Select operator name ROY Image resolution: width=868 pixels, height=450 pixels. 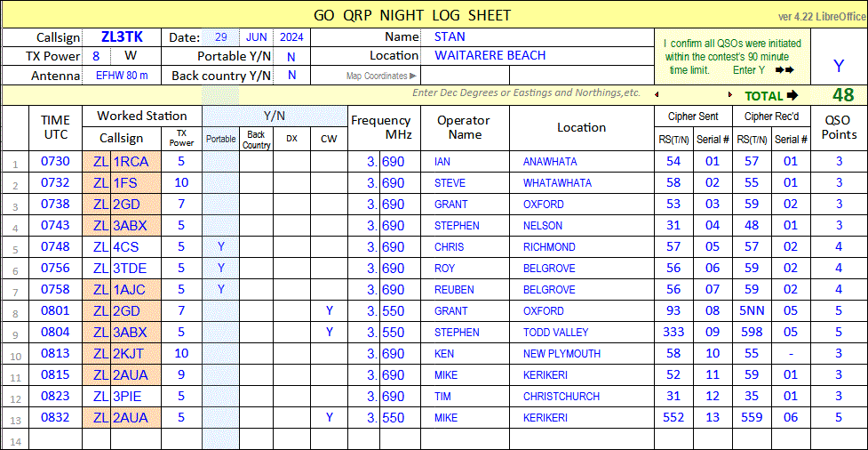tap(465, 269)
